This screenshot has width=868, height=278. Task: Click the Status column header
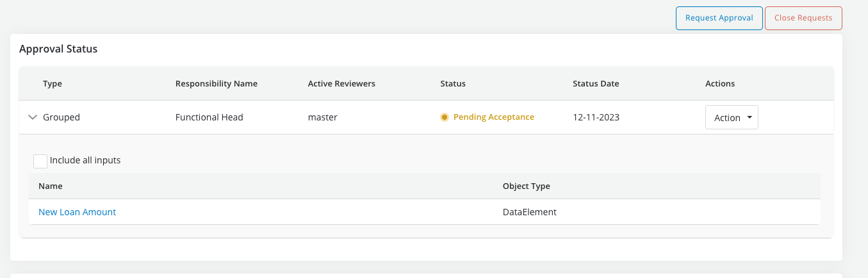click(x=453, y=84)
